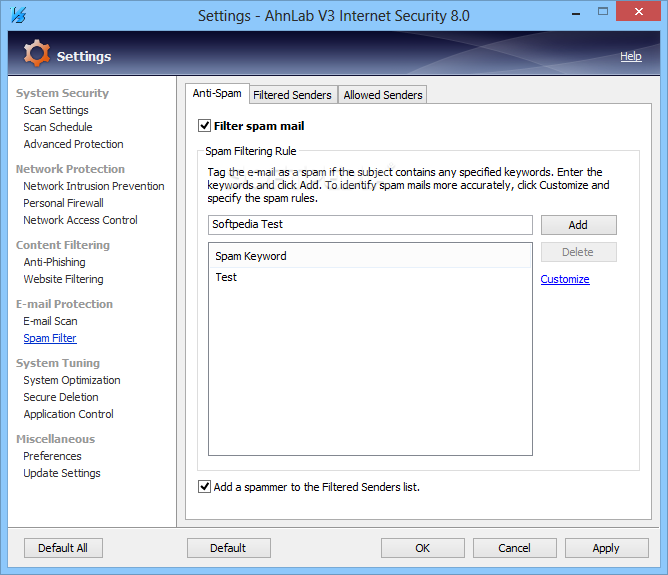Click into the Softpedia Test keyword field
668x575 pixels.
pyautogui.click(x=370, y=225)
